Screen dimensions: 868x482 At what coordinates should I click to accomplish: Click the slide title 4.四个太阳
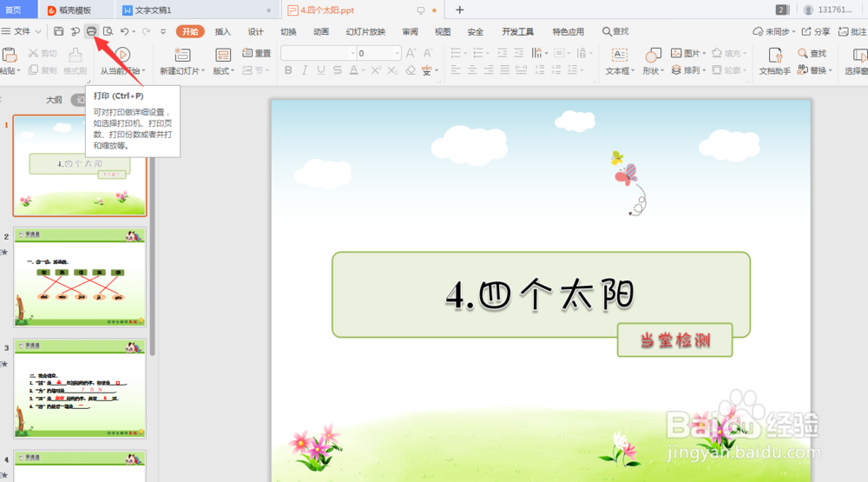[540, 294]
